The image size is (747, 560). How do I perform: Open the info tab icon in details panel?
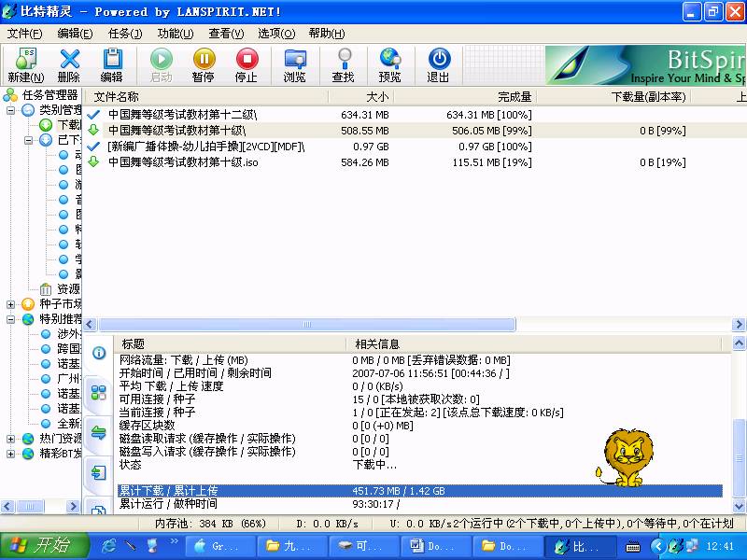(x=98, y=353)
